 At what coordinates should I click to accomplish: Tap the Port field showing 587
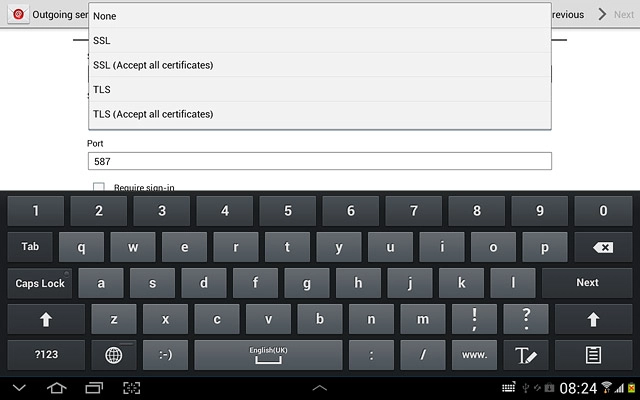pos(320,161)
